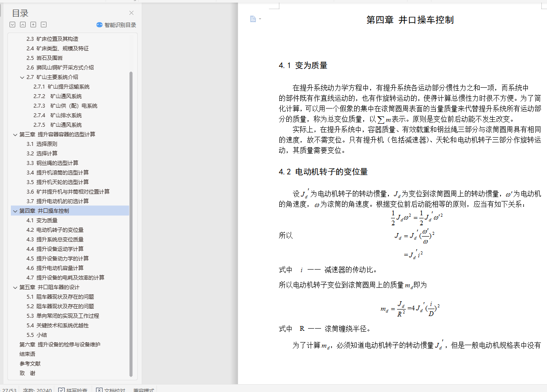The image size is (547, 392).
Task: Click 兼容模式 in the status bar
Action: tap(143, 390)
